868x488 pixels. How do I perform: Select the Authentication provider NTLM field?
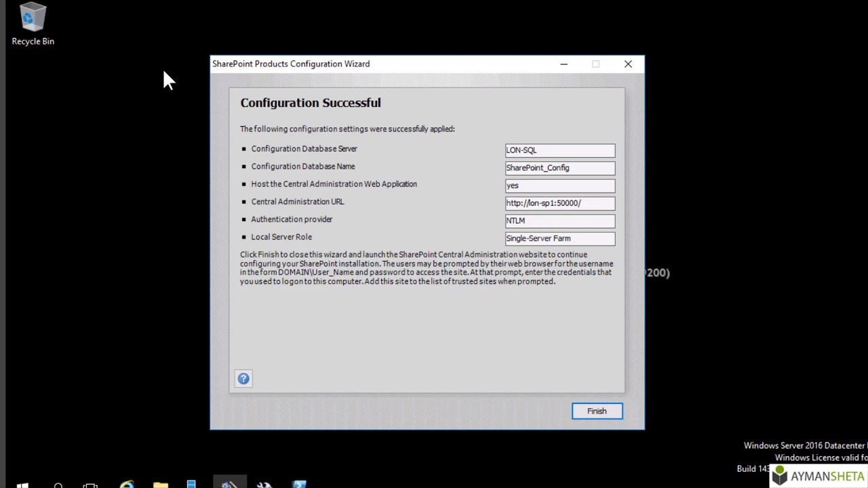click(560, 220)
